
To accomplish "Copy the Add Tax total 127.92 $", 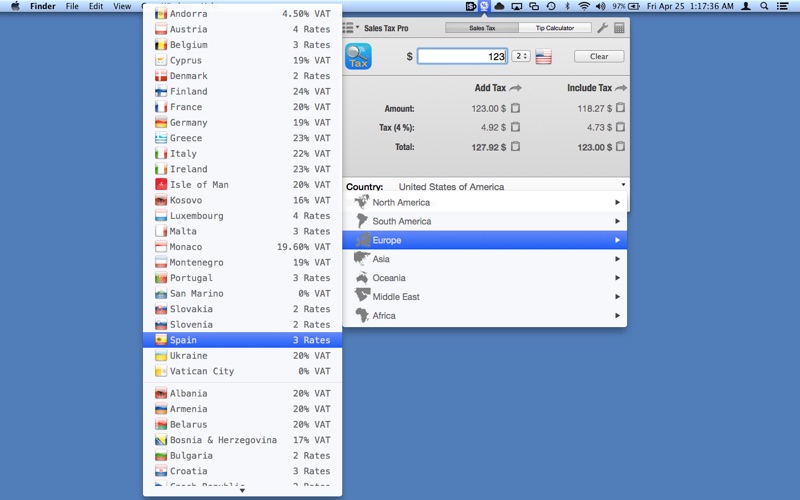I will click(x=515, y=146).
